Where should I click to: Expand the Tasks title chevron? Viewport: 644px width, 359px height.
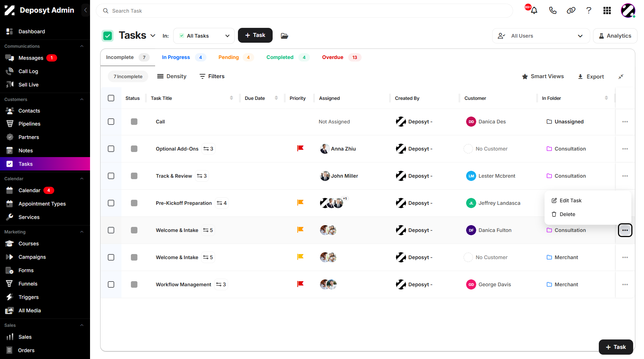pos(153,35)
